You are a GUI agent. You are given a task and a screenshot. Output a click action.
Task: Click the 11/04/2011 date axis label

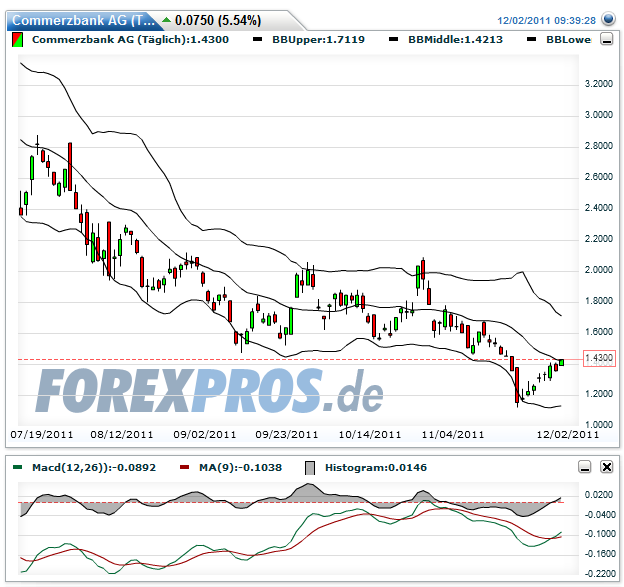(453, 434)
